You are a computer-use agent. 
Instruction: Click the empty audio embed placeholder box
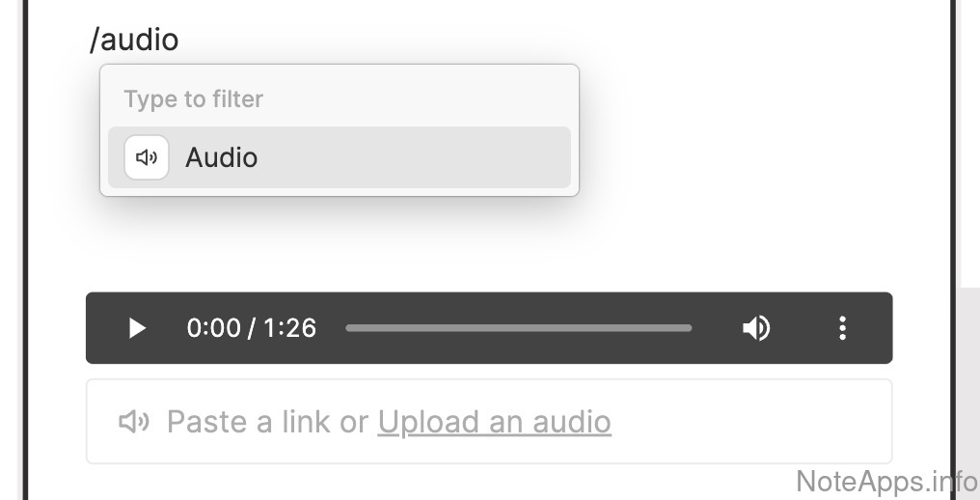coord(489,421)
